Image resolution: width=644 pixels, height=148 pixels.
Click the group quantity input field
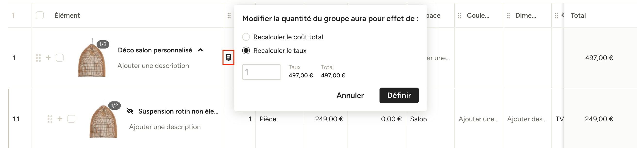[262, 72]
